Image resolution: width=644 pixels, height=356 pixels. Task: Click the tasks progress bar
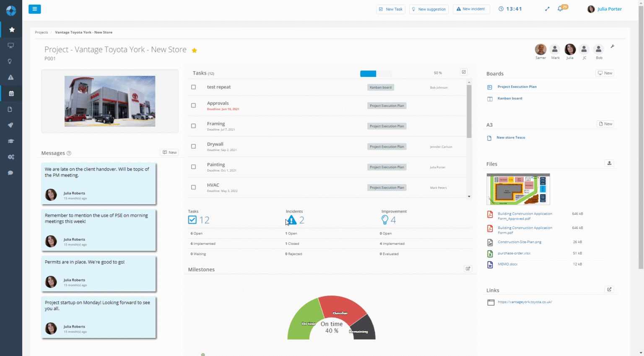[376, 74]
